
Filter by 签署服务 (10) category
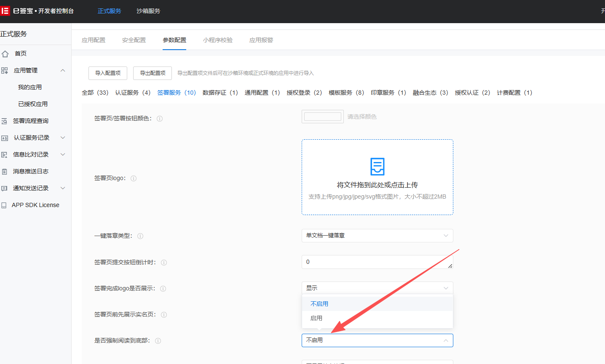click(177, 93)
